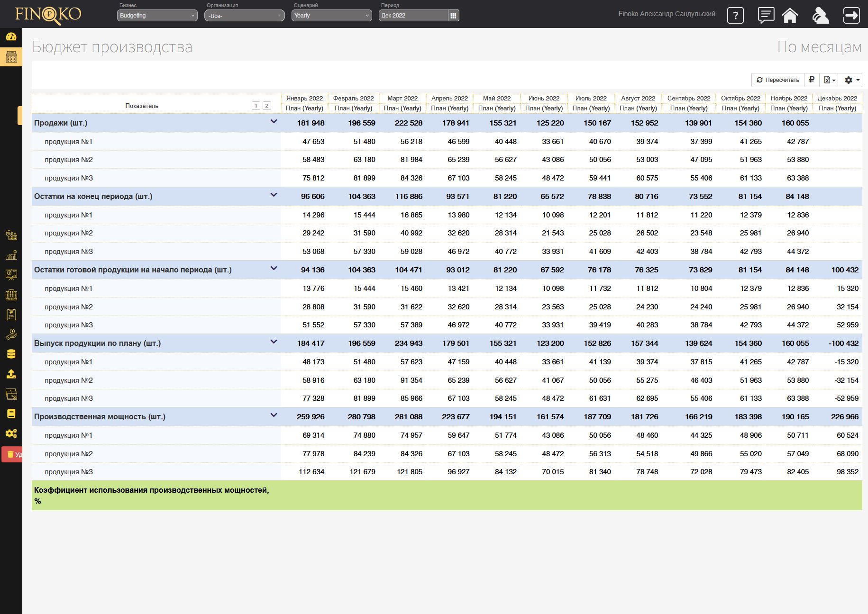This screenshot has width=868, height=614.
Task: Collapse the Производственная мощность (шт.) group
Action: (274, 415)
